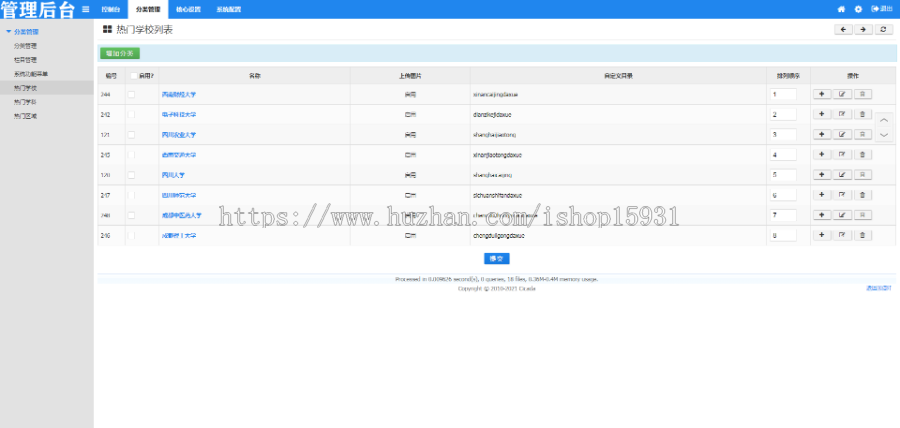Refresh the page with reload button
The width and height of the screenshot is (900, 428).
pos(883,30)
